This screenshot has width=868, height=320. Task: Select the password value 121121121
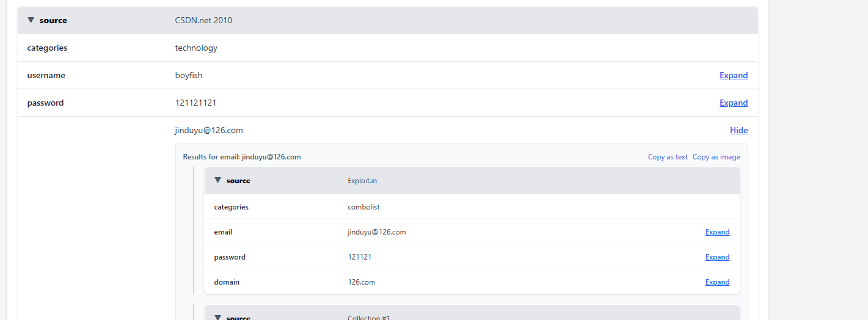tap(195, 103)
